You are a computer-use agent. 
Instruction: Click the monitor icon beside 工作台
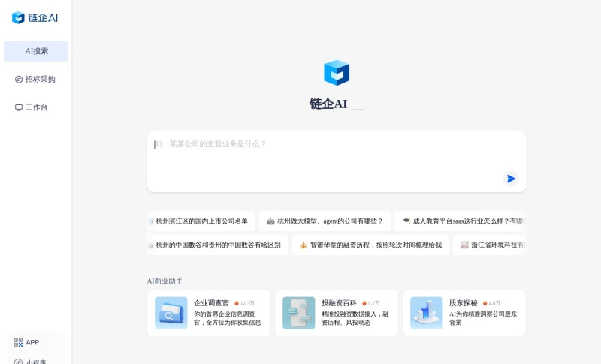(18, 107)
